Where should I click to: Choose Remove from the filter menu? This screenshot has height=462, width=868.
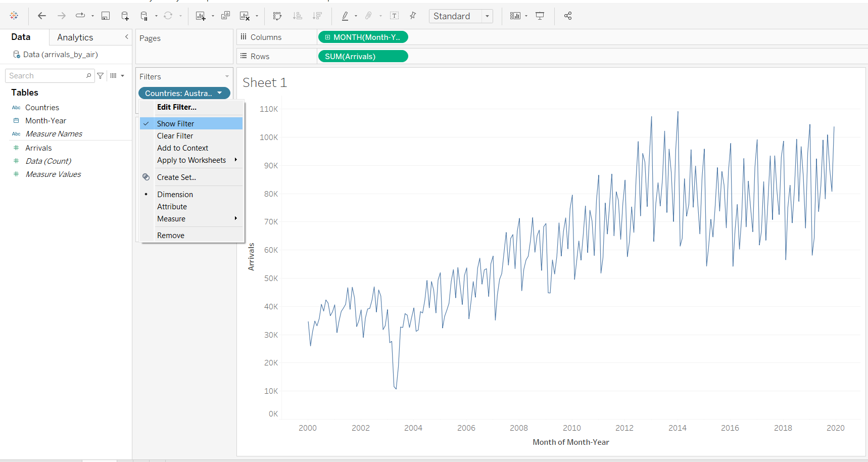pos(170,236)
